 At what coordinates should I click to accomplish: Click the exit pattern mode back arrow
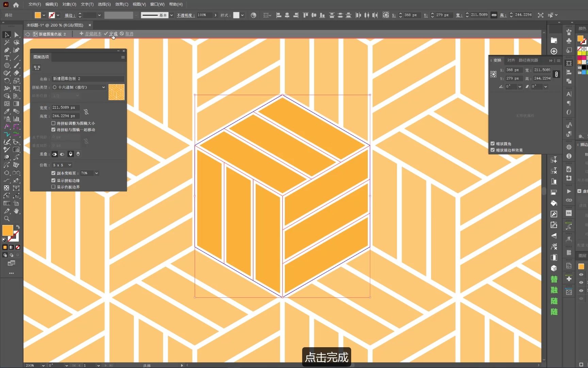[28, 34]
